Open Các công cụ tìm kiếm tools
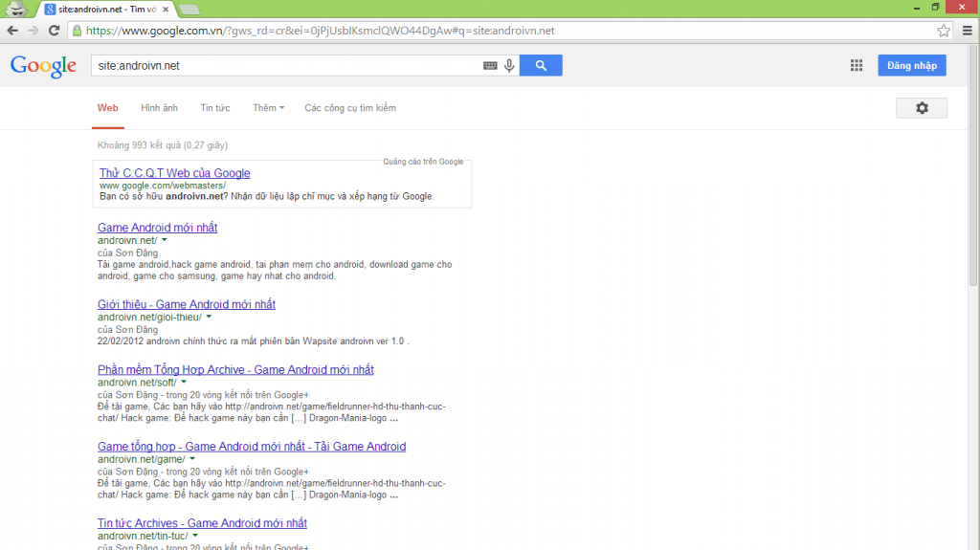 [x=350, y=108]
